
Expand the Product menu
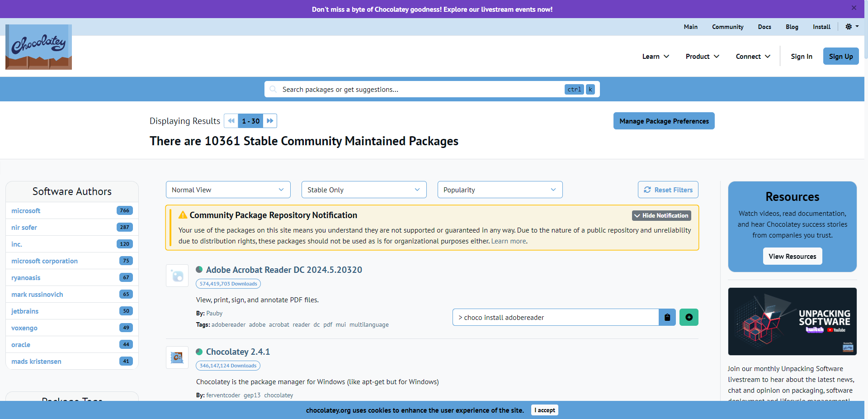click(702, 57)
